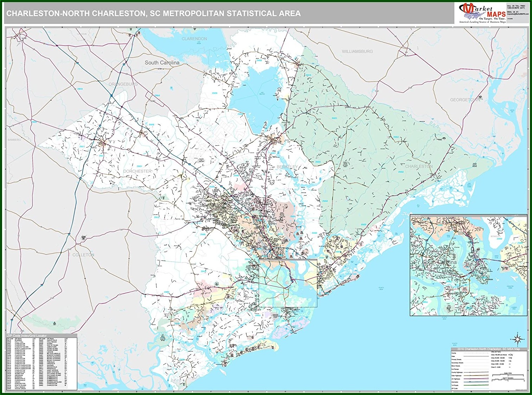The height and width of the screenshot is (395, 532).
Task: Select the BERKELEY county label
Action: (x=287, y=167)
